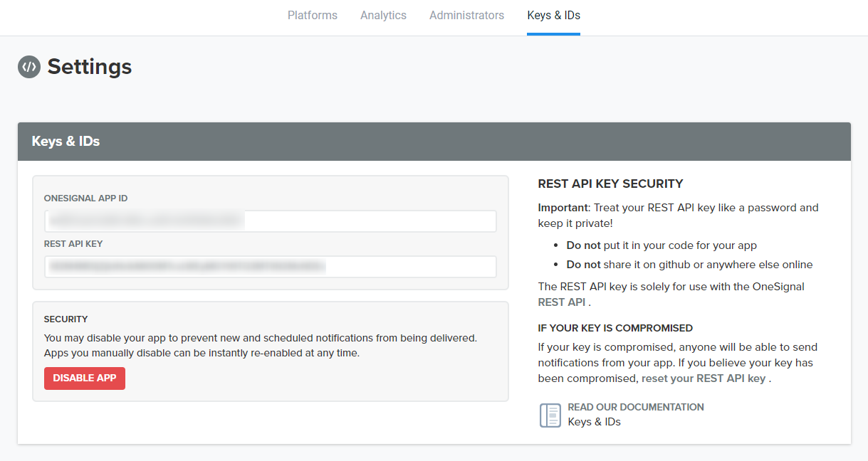
Task: Click the Settings page heading
Action: [x=90, y=67]
